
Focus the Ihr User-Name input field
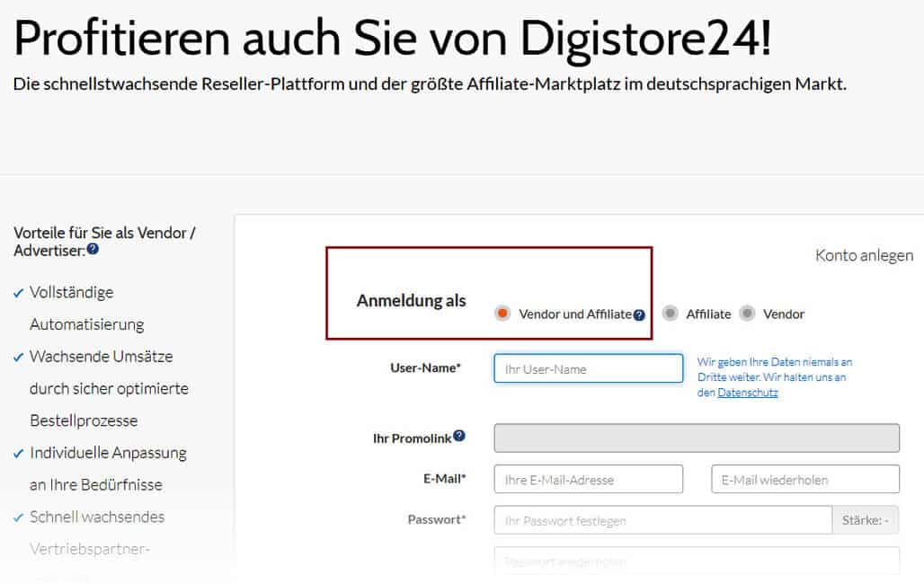coord(588,368)
